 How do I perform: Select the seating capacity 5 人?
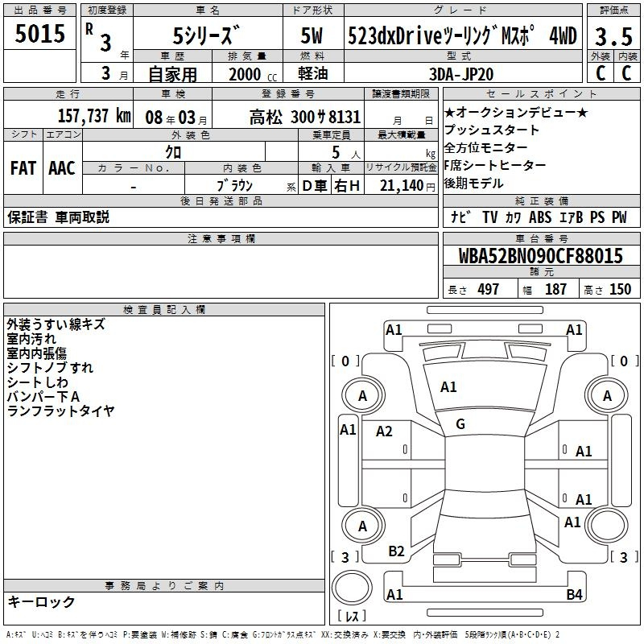coord(346,153)
